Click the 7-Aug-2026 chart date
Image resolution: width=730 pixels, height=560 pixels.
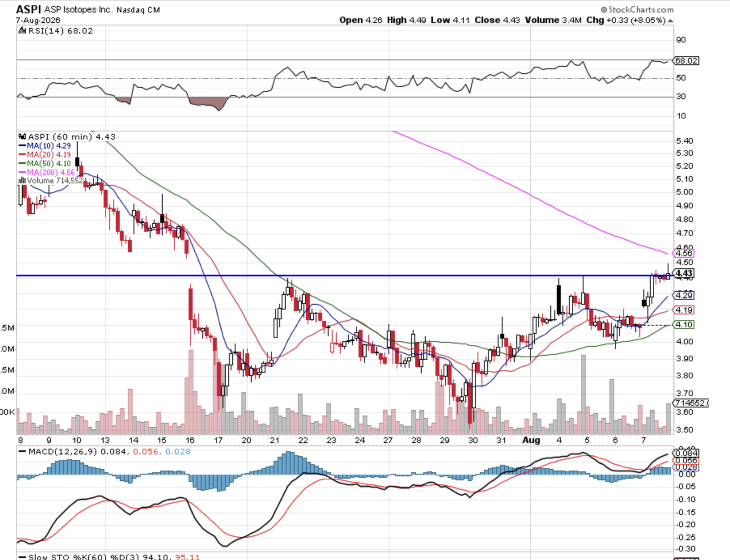38,20
